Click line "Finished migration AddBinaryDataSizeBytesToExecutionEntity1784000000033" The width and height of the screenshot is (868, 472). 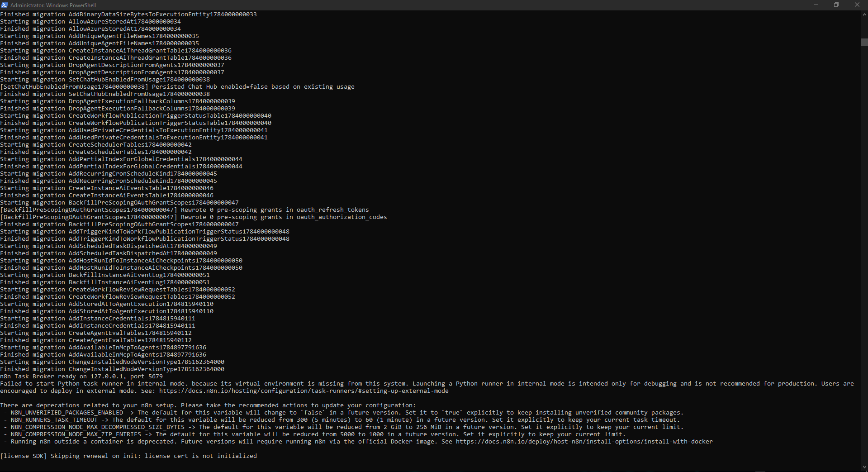pos(128,14)
